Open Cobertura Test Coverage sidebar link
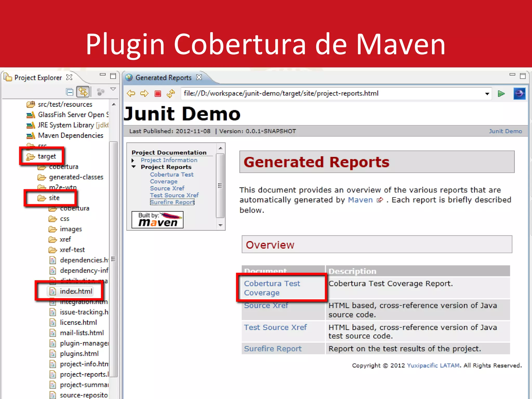 (171, 178)
